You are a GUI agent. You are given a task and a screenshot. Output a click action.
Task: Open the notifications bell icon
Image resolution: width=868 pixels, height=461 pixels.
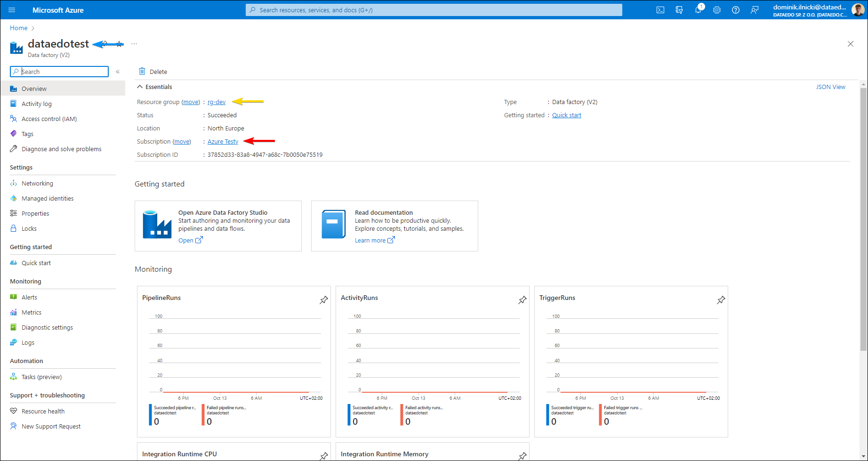click(698, 10)
